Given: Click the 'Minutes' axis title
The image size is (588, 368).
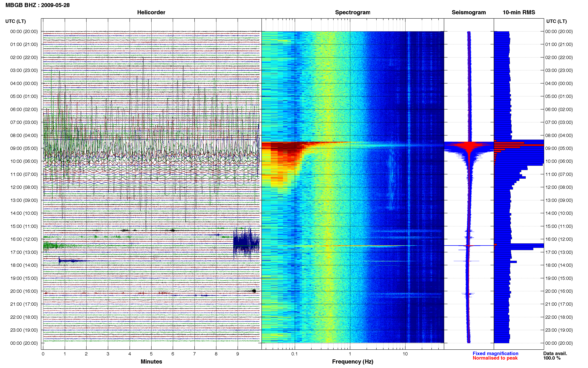Looking at the screenshot, I should point(151,361).
